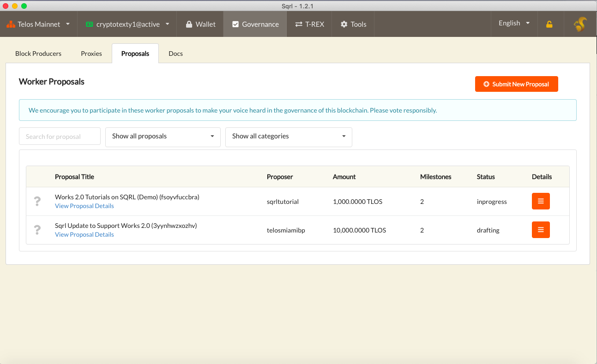Click the unlock padlock icon

(x=549, y=24)
